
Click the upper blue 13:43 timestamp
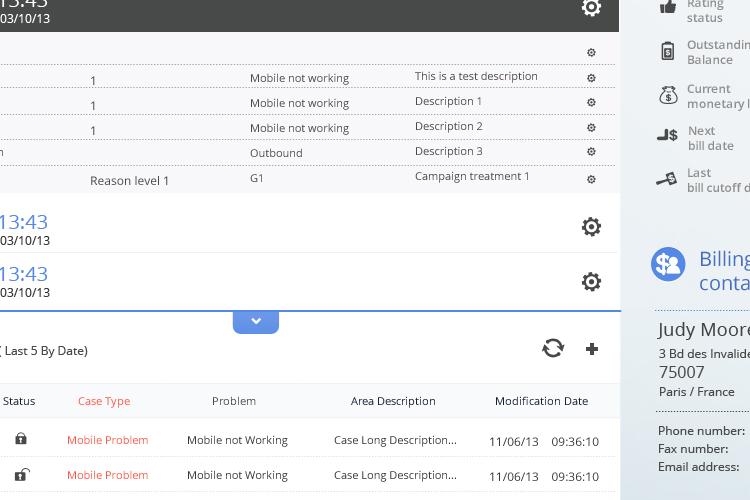click(x=24, y=222)
